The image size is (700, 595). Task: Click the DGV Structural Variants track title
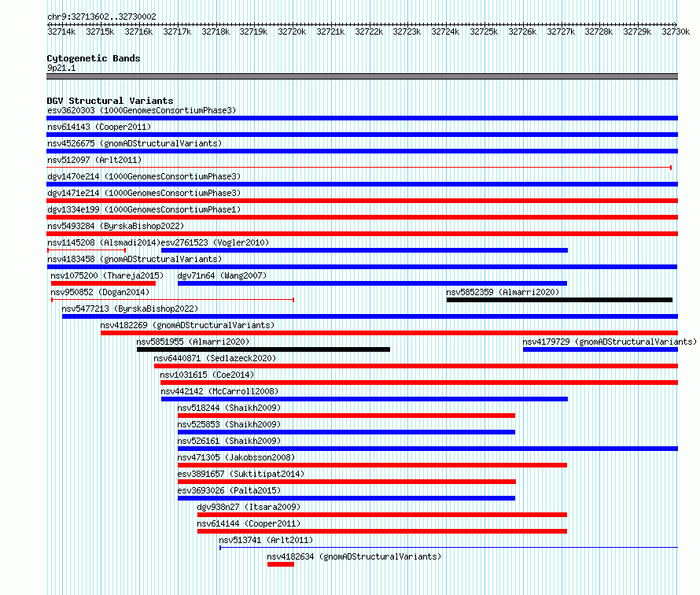(110, 101)
